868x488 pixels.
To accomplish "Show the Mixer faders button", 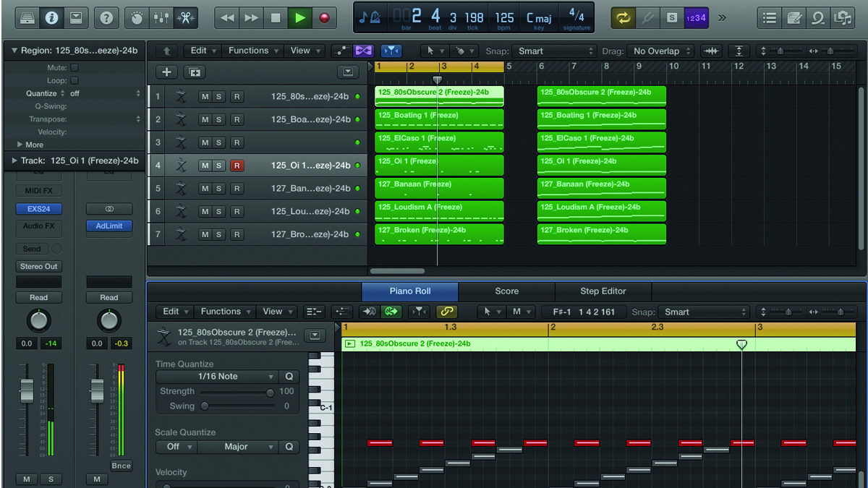I will [x=161, y=18].
